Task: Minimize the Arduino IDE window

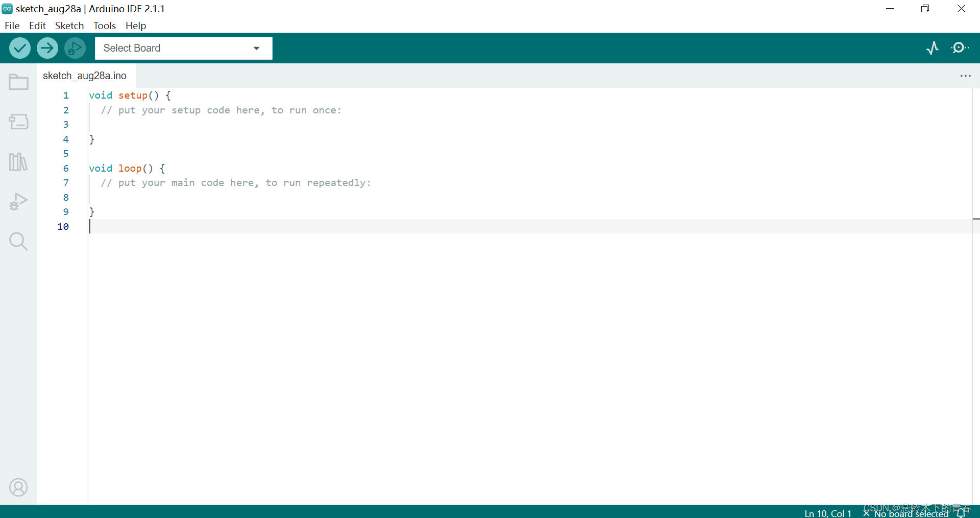Action: pyautogui.click(x=890, y=9)
